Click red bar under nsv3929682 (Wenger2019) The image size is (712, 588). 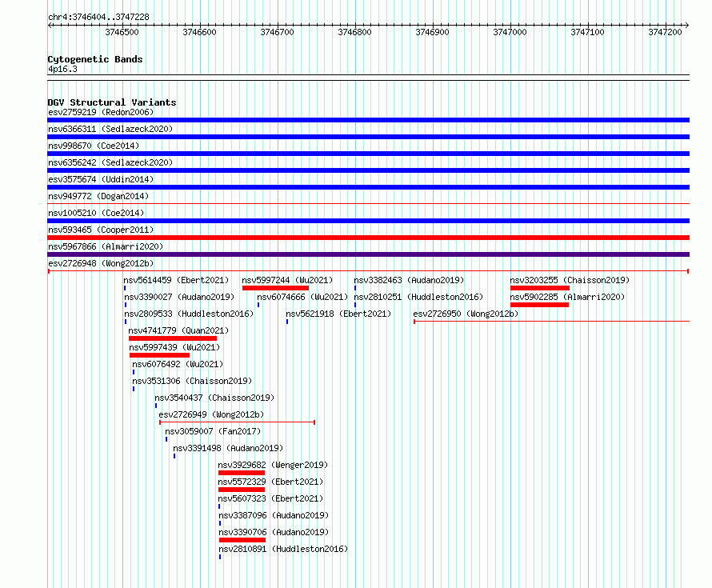click(x=242, y=473)
